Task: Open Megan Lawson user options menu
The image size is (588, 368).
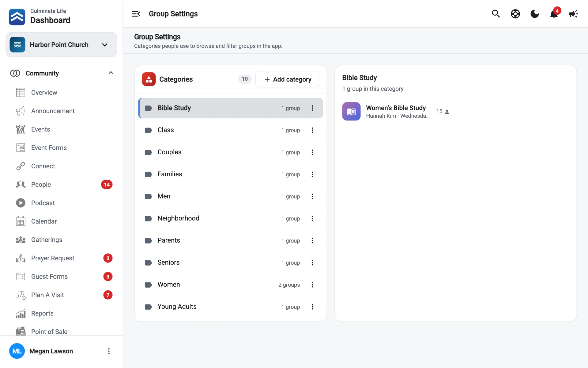Action: pos(109,351)
